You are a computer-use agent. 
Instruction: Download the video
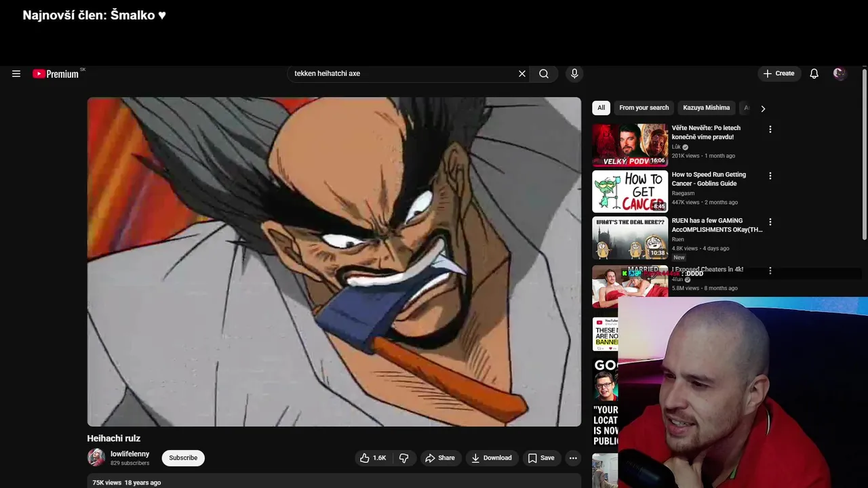click(x=492, y=458)
